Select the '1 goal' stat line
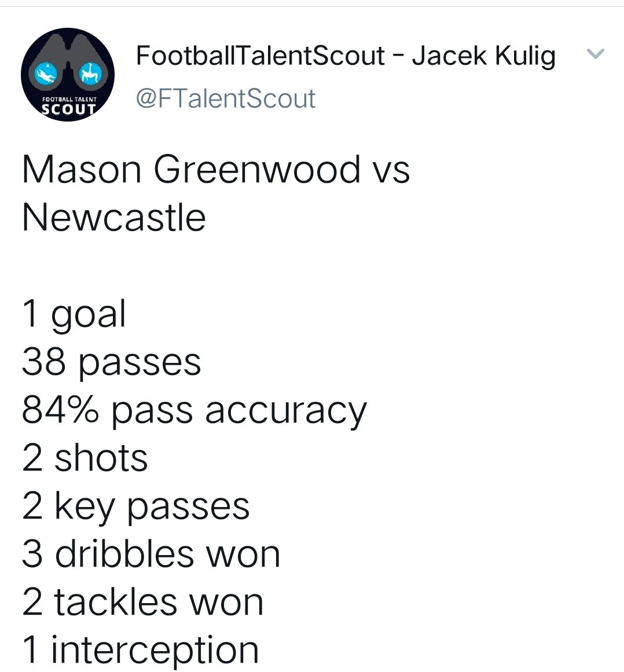 [x=75, y=314]
